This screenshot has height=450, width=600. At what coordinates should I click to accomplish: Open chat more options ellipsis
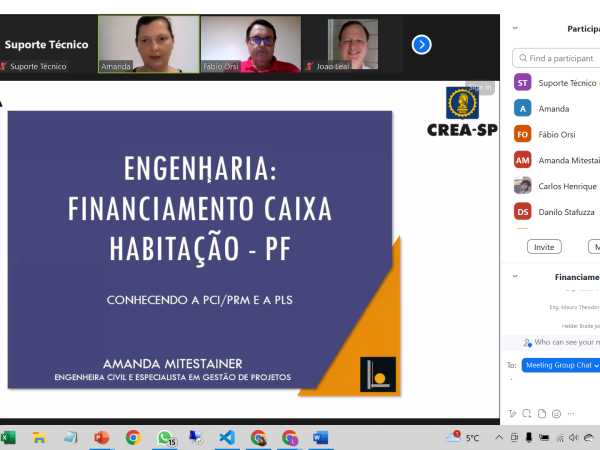point(571,414)
